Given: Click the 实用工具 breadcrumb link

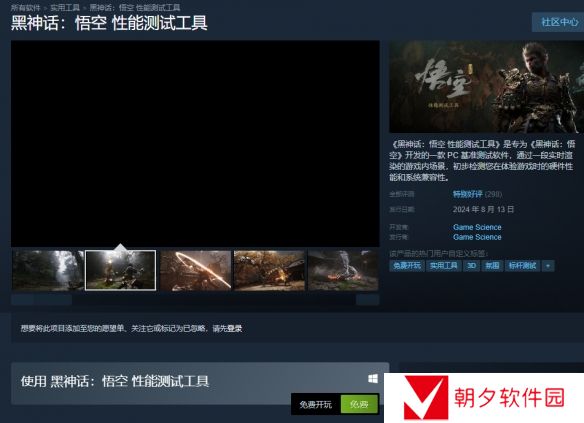Looking at the screenshot, I should click(x=65, y=7).
